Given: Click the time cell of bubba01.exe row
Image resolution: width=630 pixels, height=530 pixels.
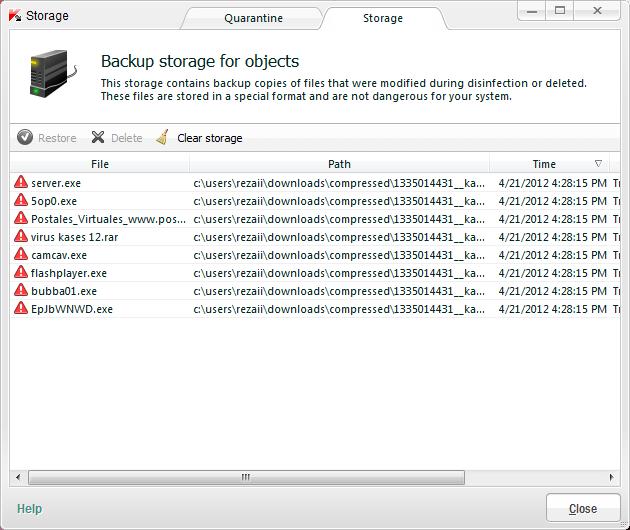Looking at the screenshot, I should [x=552, y=291].
